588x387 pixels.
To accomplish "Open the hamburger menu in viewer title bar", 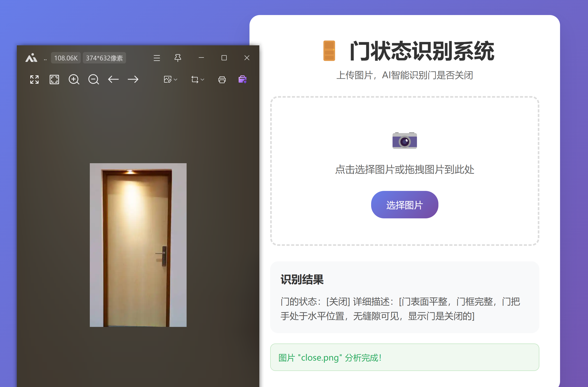I will pyautogui.click(x=157, y=58).
